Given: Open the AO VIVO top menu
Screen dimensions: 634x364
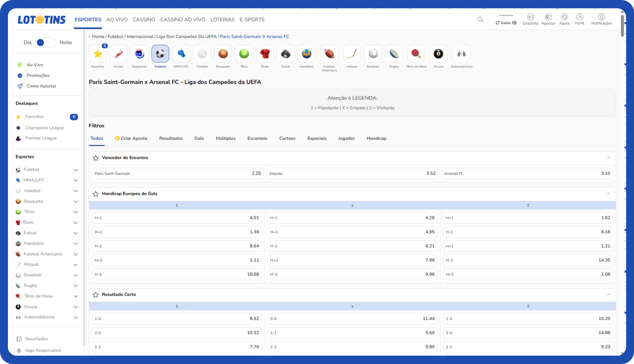Looking at the screenshot, I should pos(117,19).
